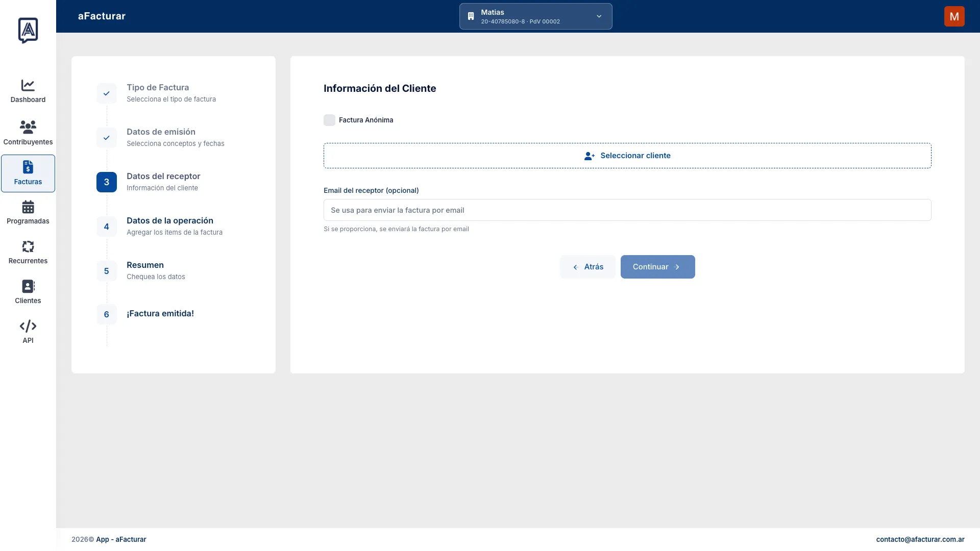Click the checkmark icon for Datos de emisión
Screen dimensions: 980x551
[107, 138]
